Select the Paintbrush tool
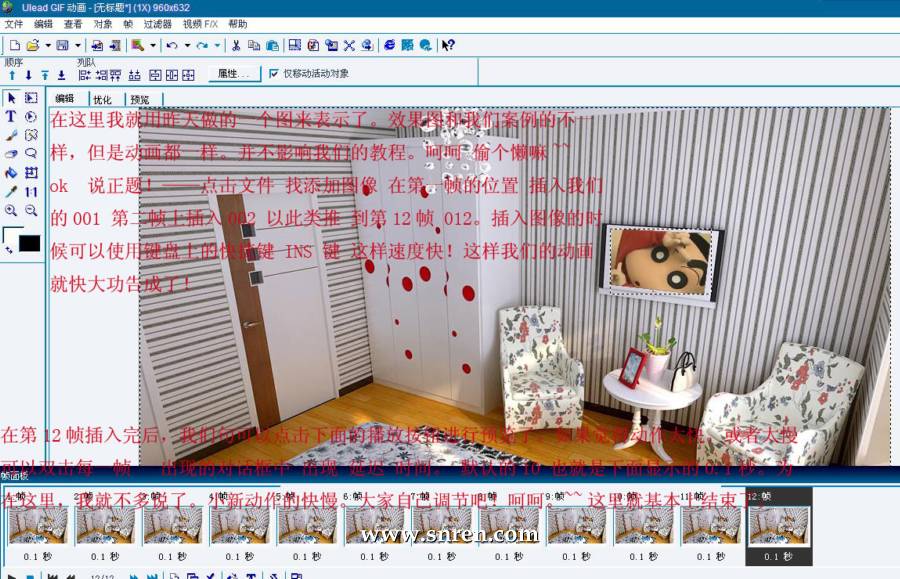Image resolution: width=900 pixels, height=579 pixels. 11,135
